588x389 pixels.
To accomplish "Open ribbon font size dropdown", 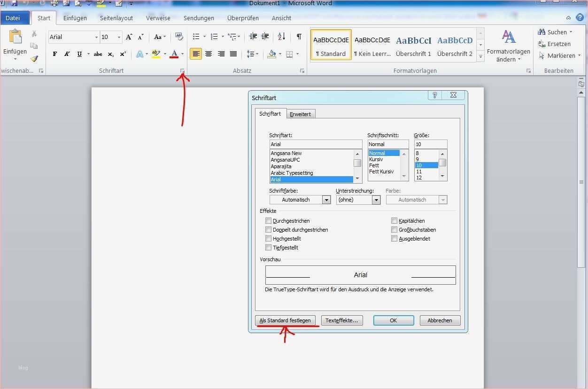I will click(x=119, y=37).
